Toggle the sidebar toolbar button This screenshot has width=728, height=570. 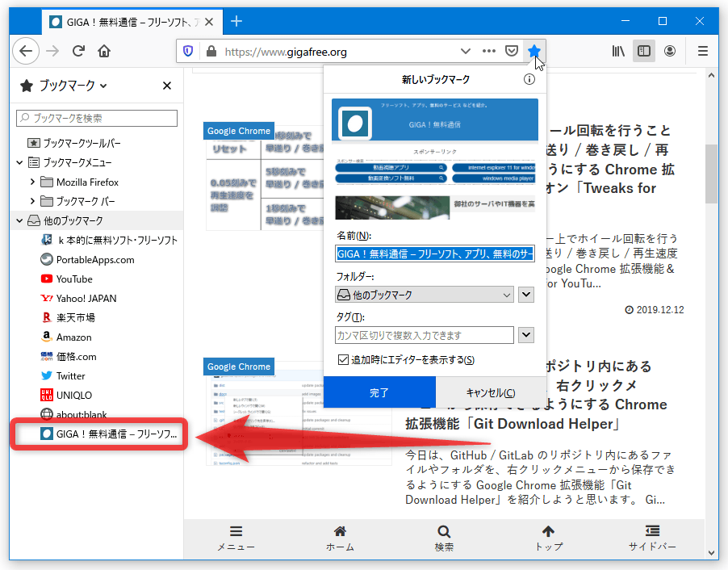pyautogui.click(x=644, y=51)
